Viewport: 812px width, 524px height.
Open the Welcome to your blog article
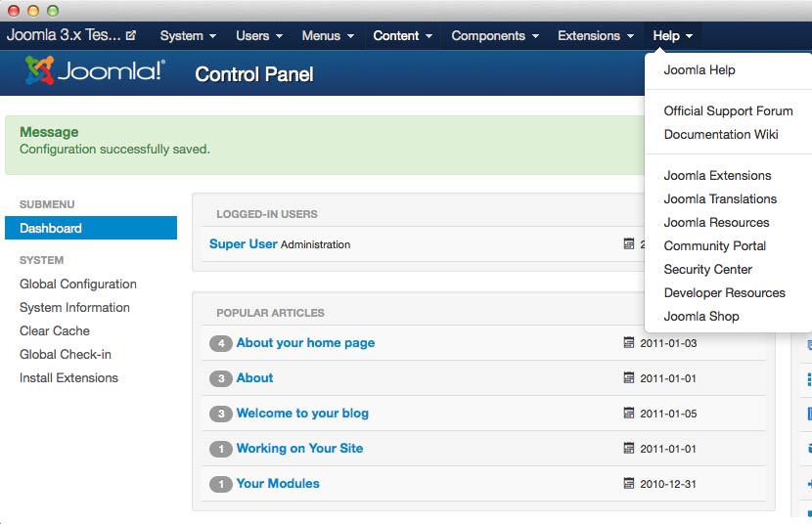(x=302, y=414)
